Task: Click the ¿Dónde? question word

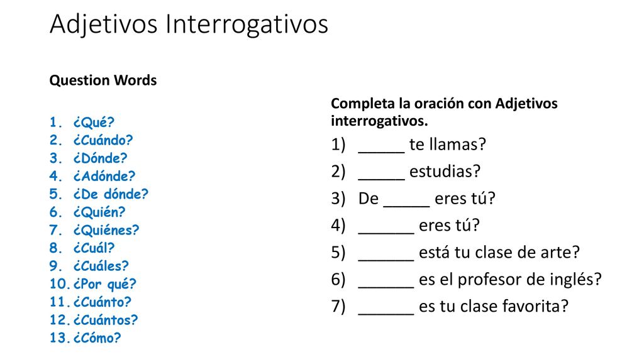Action: coord(101,158)
